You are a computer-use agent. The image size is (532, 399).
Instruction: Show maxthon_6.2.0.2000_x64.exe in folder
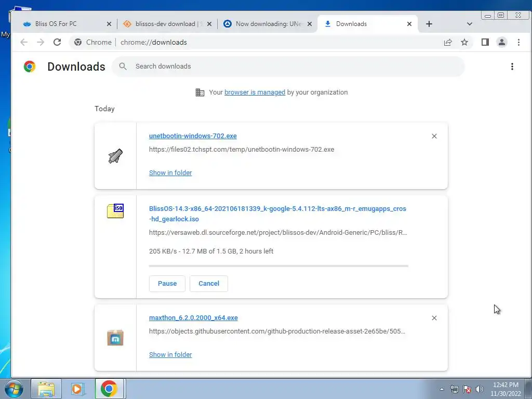[x=170, y=354]
